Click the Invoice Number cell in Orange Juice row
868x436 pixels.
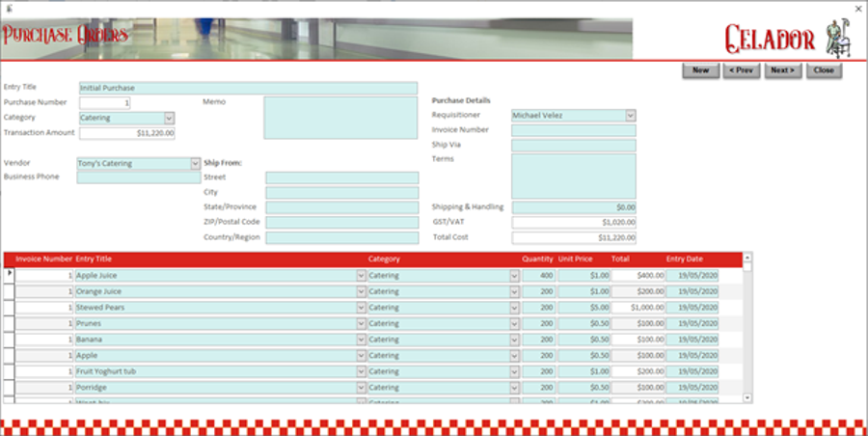coord(44,291)
